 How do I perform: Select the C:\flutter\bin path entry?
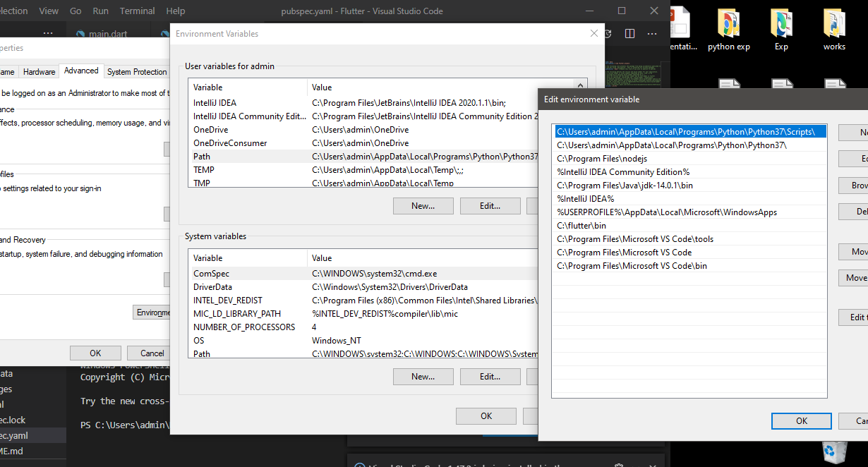point(690,226)
